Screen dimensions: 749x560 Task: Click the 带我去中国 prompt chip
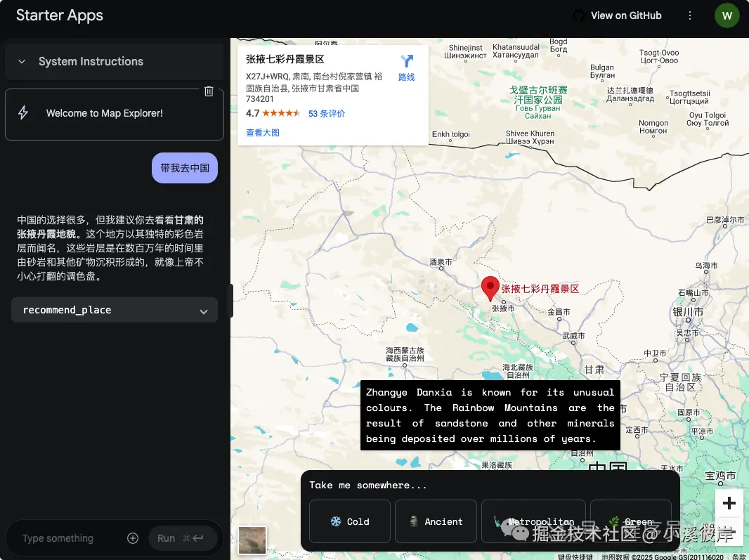tap(184, 168)
